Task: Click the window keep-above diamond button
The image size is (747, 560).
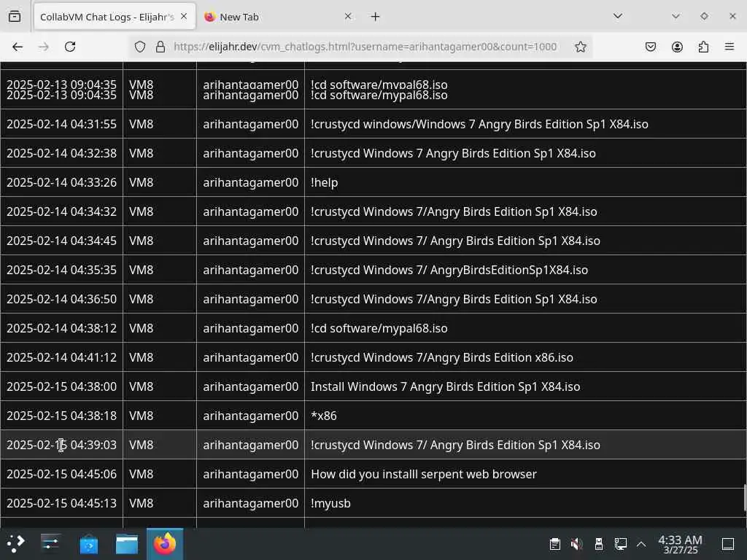Action: [704, 16]
